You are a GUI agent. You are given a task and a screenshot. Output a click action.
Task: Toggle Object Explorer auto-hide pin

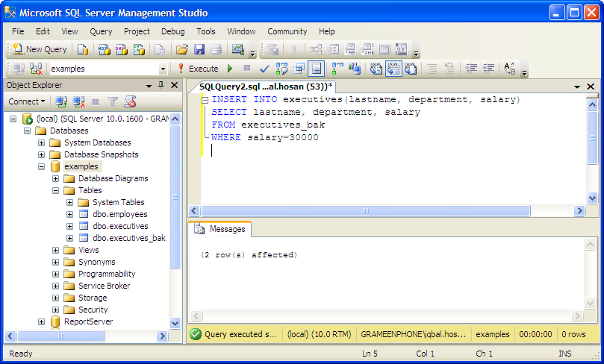point(161,85)
